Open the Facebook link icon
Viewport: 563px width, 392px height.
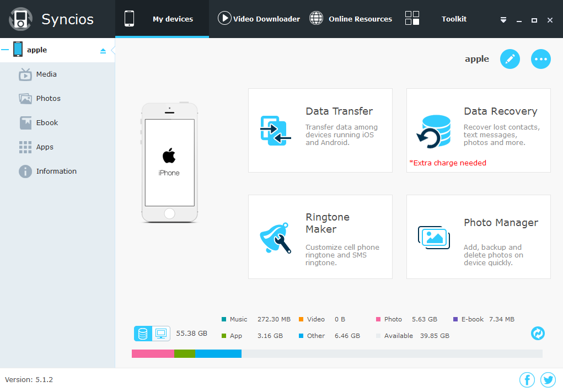(x=527, y=380)
